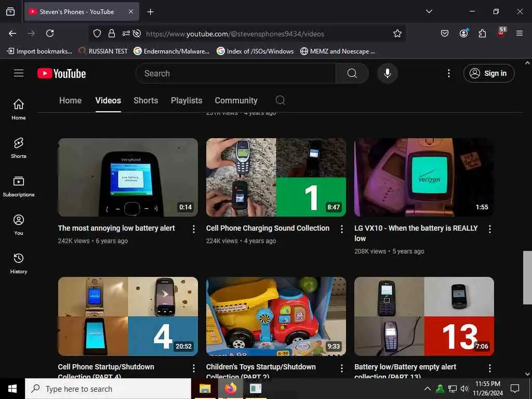
Task: Close the Steven's Phones YouTube tab
Action: coord(131,11)
